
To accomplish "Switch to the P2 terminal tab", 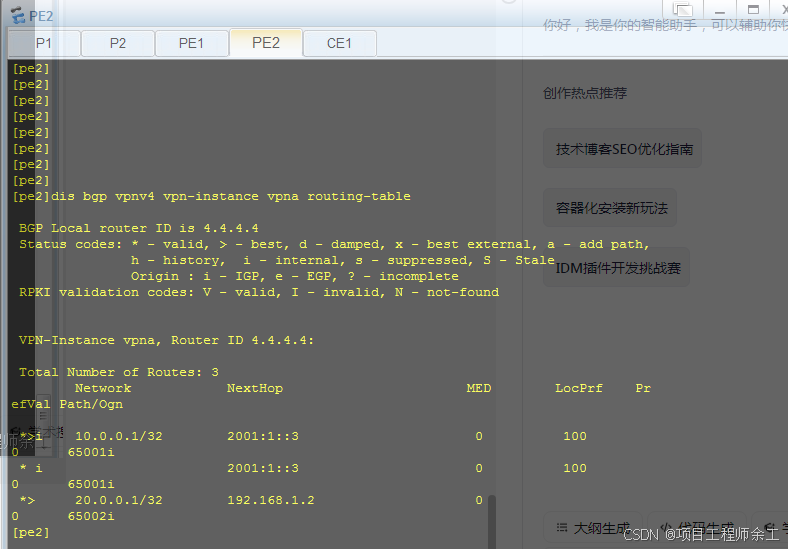I will 118,43.
